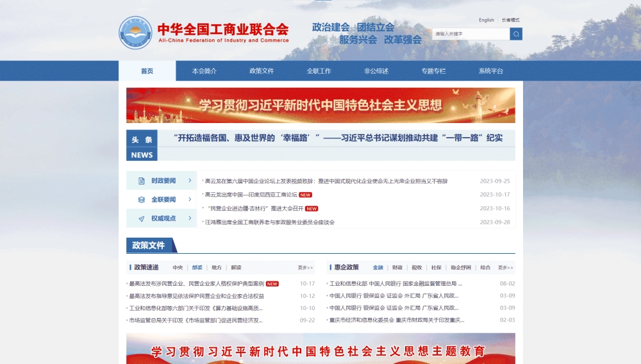Open the 政策文件 navigation item

[262, 70]
